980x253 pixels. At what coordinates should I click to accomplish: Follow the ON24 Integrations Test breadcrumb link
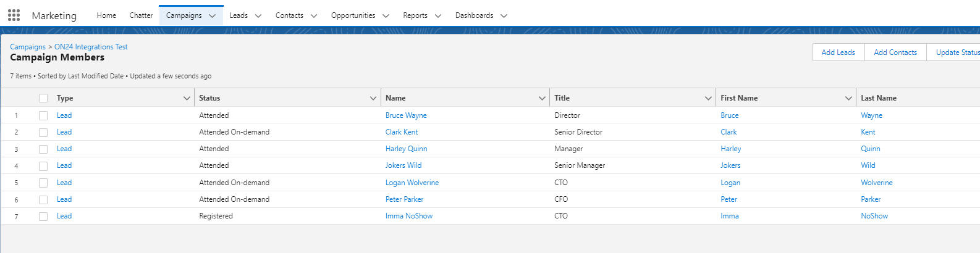click(91, 47)
